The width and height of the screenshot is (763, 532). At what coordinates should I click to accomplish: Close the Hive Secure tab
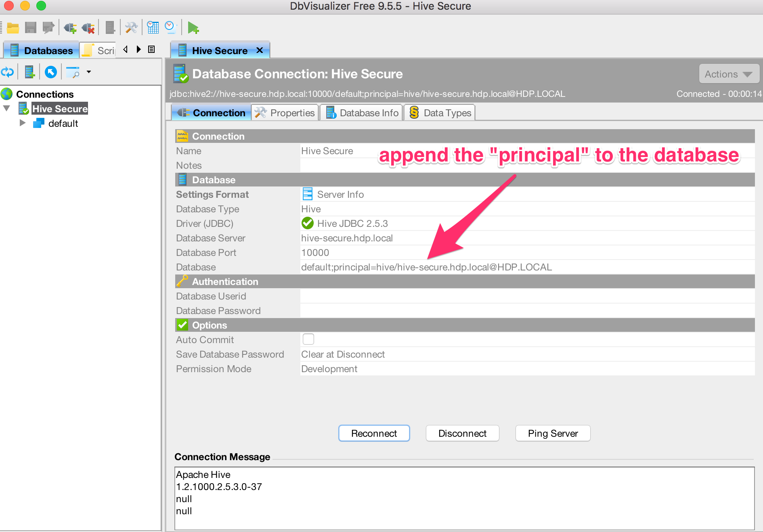260,50
